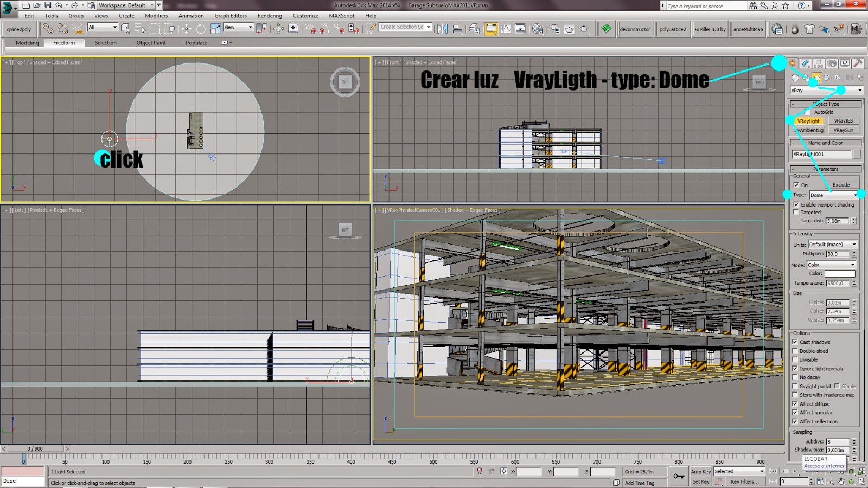Screen dimensions: 868x488
Task: Open the Mirror tool in the toolbar
Action: (442, 29)
